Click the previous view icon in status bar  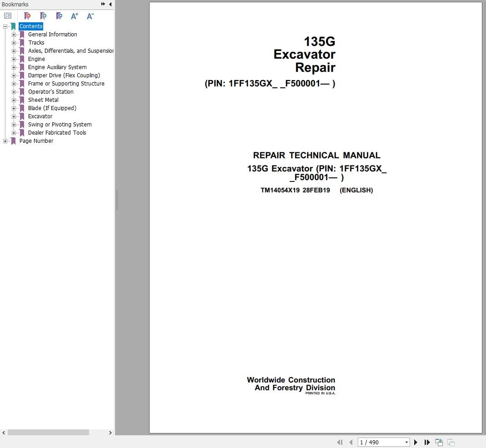(439, 443)
